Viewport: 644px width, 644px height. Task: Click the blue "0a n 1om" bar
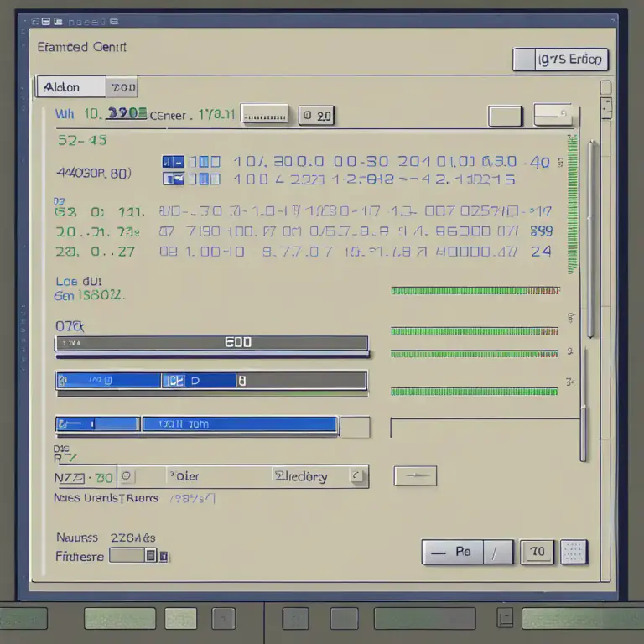click(240, 423)
